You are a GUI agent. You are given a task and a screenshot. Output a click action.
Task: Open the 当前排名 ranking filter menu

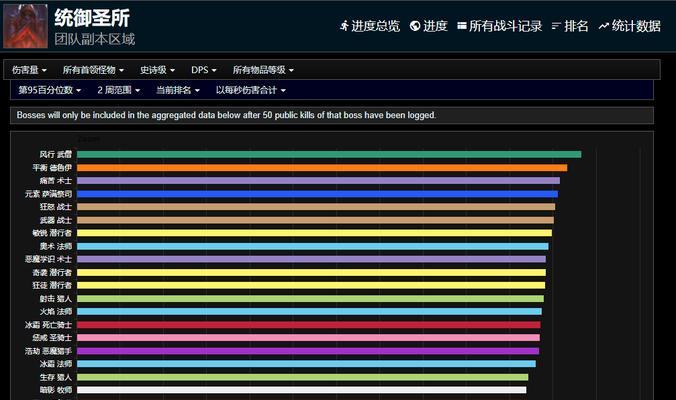(177, 90)
